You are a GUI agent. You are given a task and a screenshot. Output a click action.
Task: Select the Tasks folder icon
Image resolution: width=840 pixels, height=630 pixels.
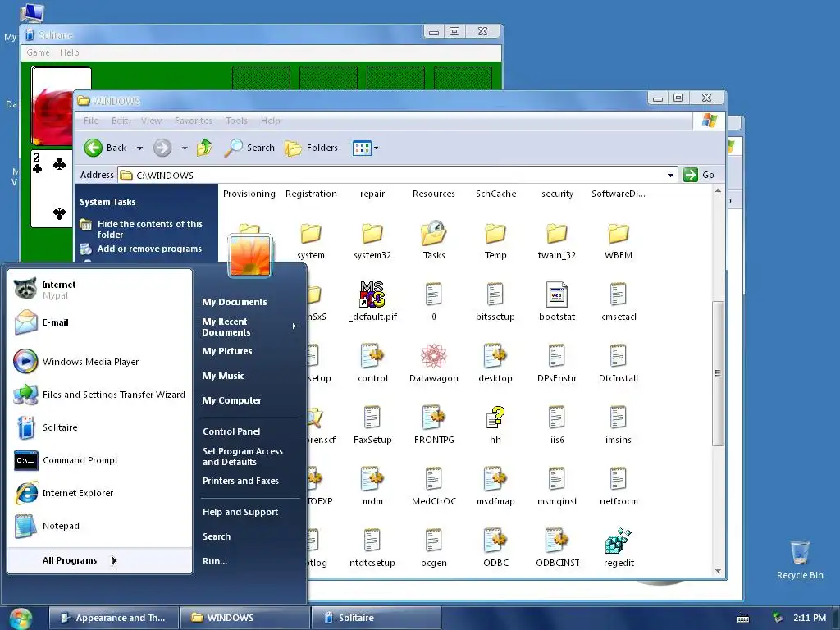click(x=434, y=233)
